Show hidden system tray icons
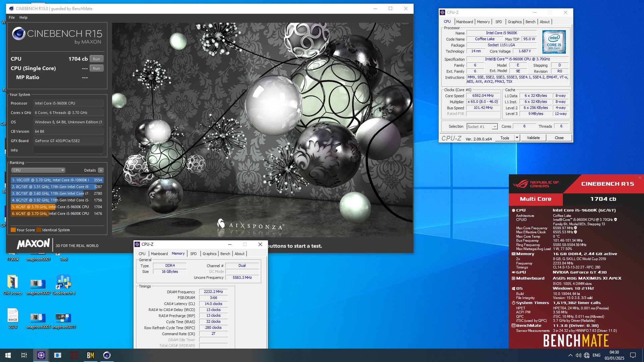 (x=570, y=355)
